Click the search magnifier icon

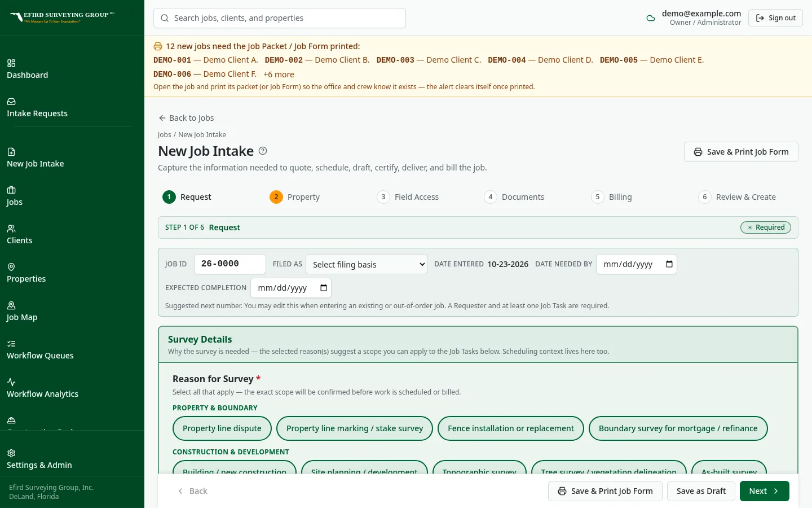click(165, 18)
